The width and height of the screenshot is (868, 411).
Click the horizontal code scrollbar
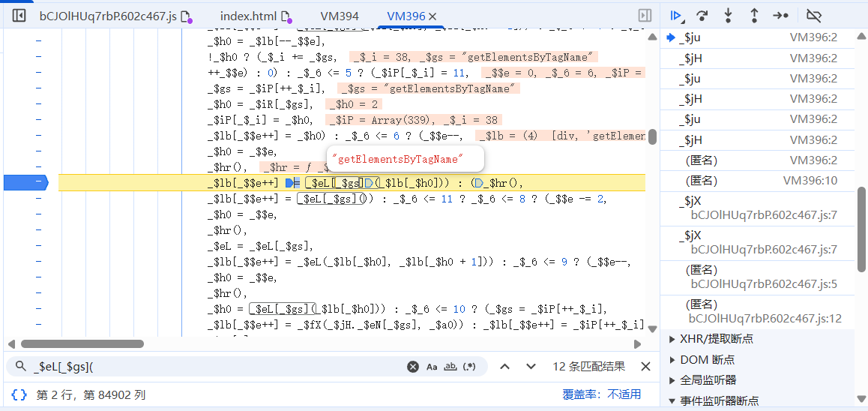coord(82,344)
